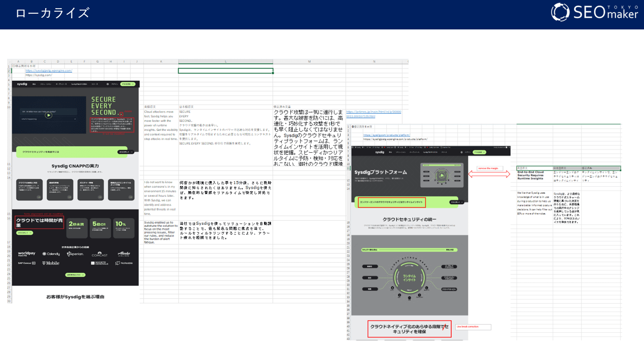Click the クラウドネイティブ化のあらゆる段階 heading

pyautogui.click(x=410, y=329)
